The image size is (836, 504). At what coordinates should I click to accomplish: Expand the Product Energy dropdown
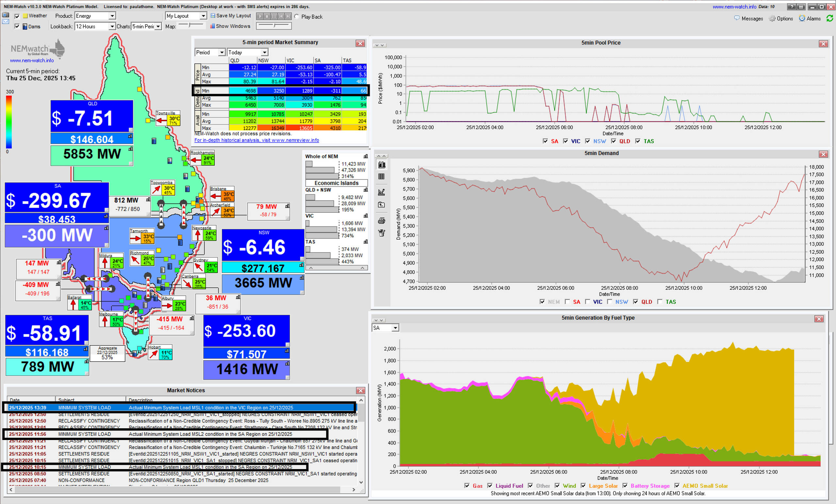click(112, 16)
